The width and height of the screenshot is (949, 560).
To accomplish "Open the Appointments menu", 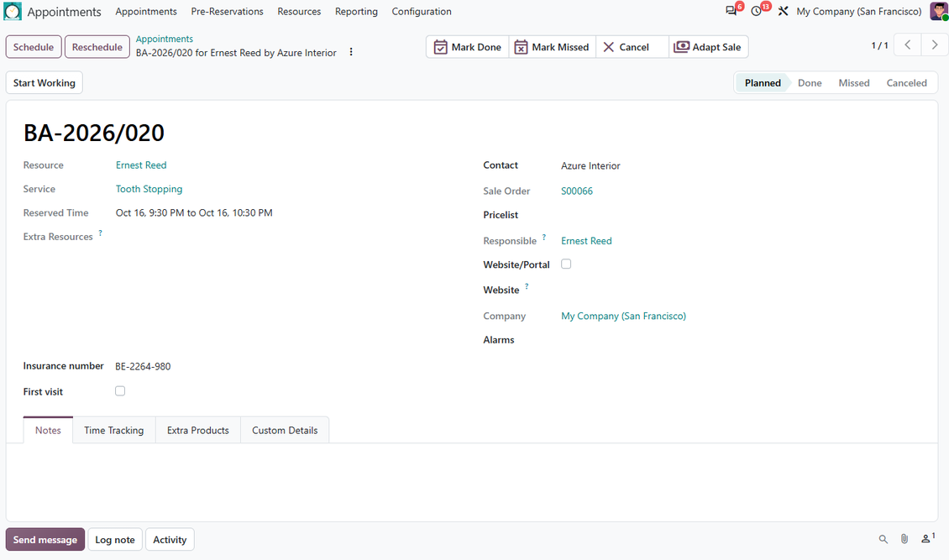I will pos(146,12).
